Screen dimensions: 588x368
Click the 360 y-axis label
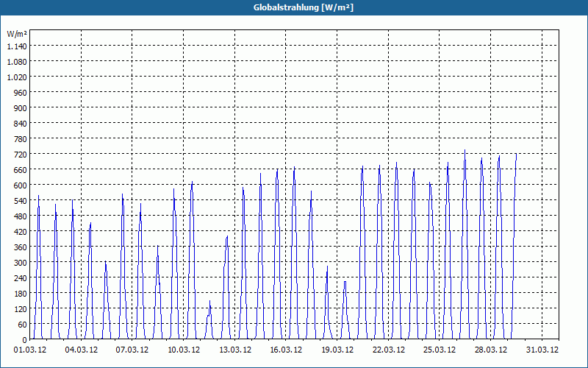click(21, 247)
